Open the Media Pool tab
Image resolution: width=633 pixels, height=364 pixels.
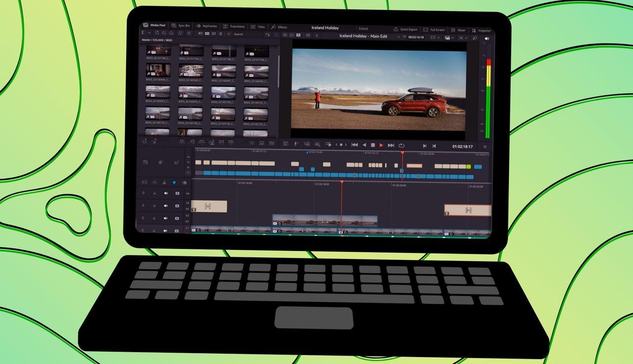[156, 25]
